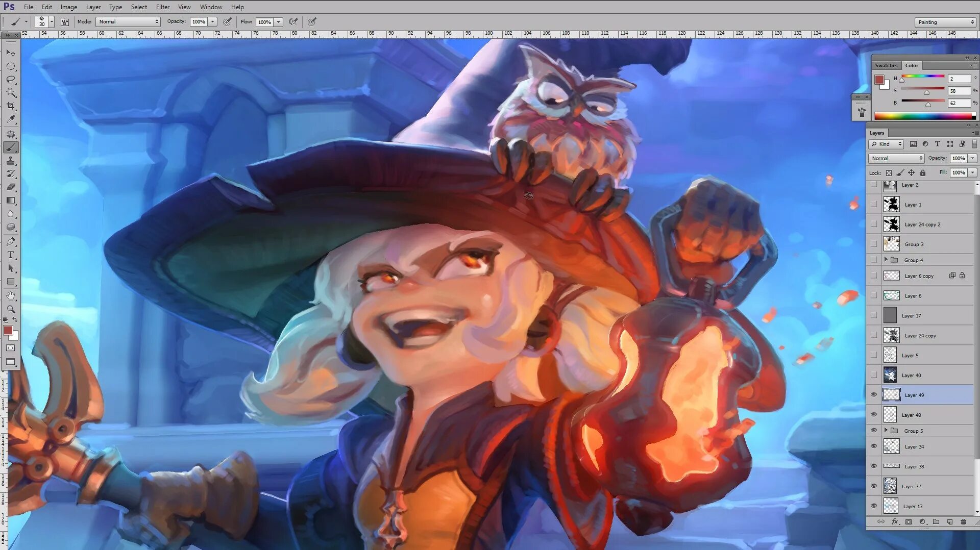The height and width of the screenshot is (550, 980).
Task: Delete layer with trash icon
Action: tap(963, 522)
